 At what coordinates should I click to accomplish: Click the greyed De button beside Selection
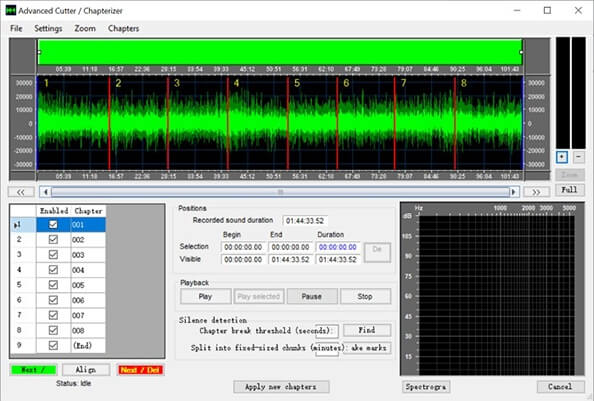tap(377, 253)
